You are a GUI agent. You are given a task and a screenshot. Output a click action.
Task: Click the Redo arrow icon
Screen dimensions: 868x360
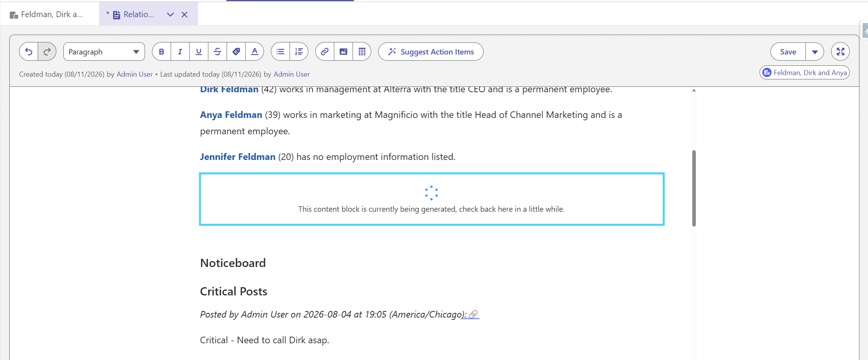click(x=47, y=52)
